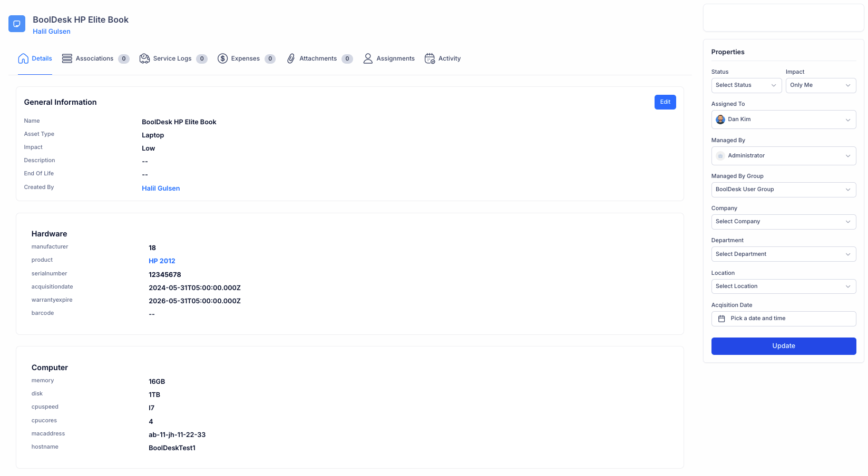View the Expenses tab
The width and height of the screenshot is (868, 476).
(246, 58)
